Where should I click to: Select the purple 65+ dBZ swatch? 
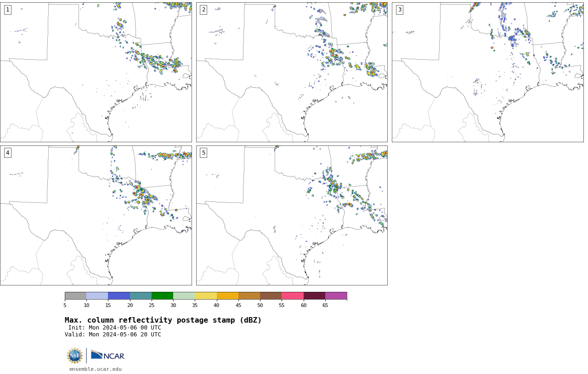336,296
